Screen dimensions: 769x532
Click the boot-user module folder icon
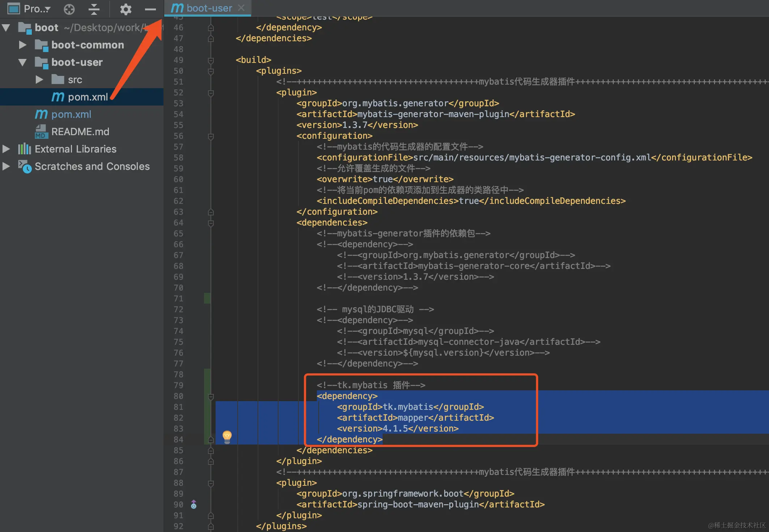pos(42,63)
